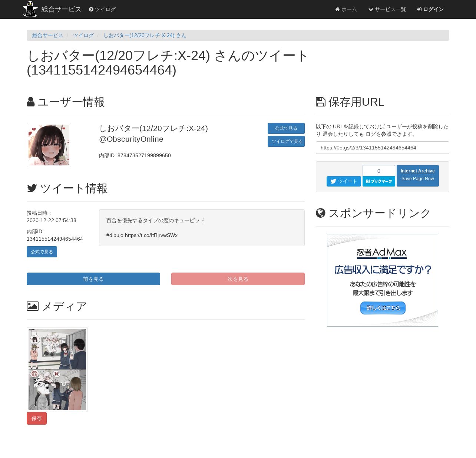Viewport: 476px width, 458px height.
Task: Click Internet Archive Save Page Now
Action: pos(418,176)
